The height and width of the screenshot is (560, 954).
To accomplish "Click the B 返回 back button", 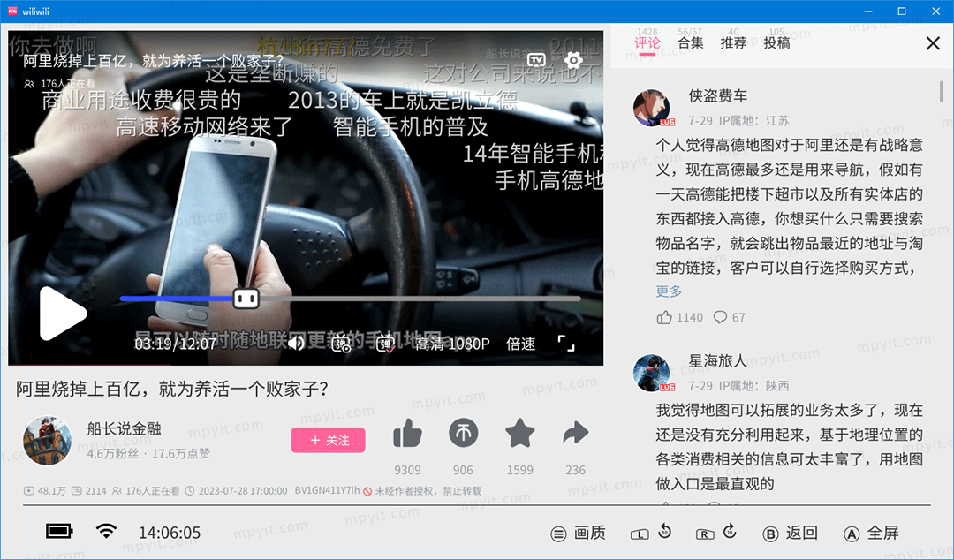I will coord(790,534).
